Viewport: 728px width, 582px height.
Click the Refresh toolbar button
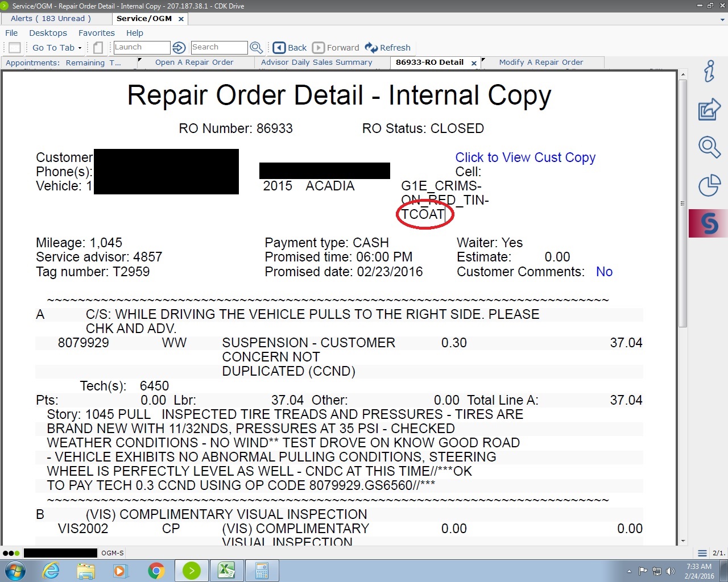pos(388,48)
